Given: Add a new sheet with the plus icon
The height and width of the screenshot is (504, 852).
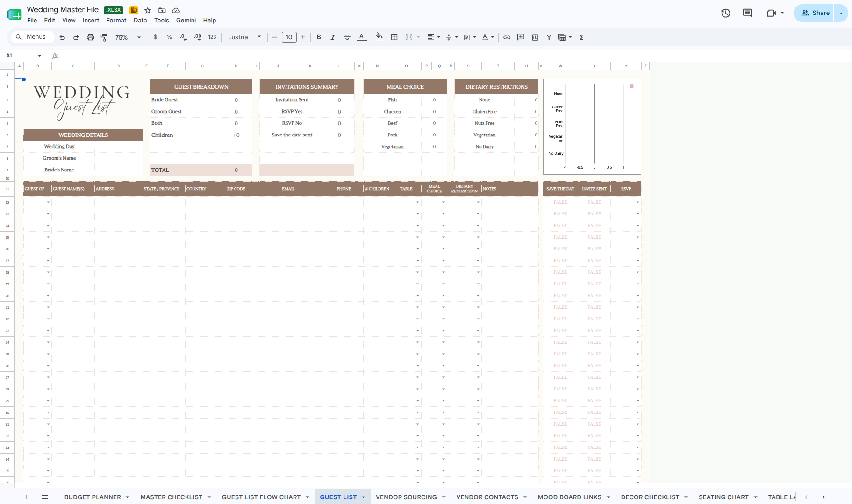Looking at the screenshot, I should click(x=27, y=497).
